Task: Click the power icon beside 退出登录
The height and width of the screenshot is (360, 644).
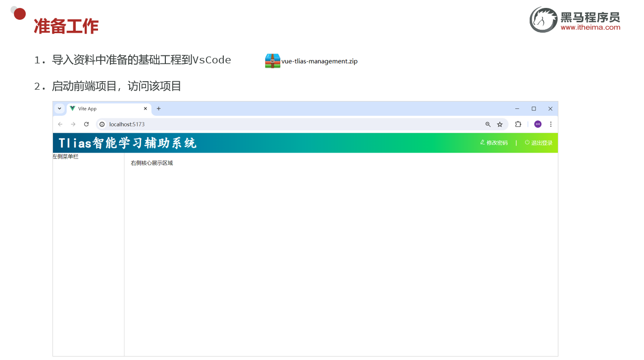Action: 526,143
